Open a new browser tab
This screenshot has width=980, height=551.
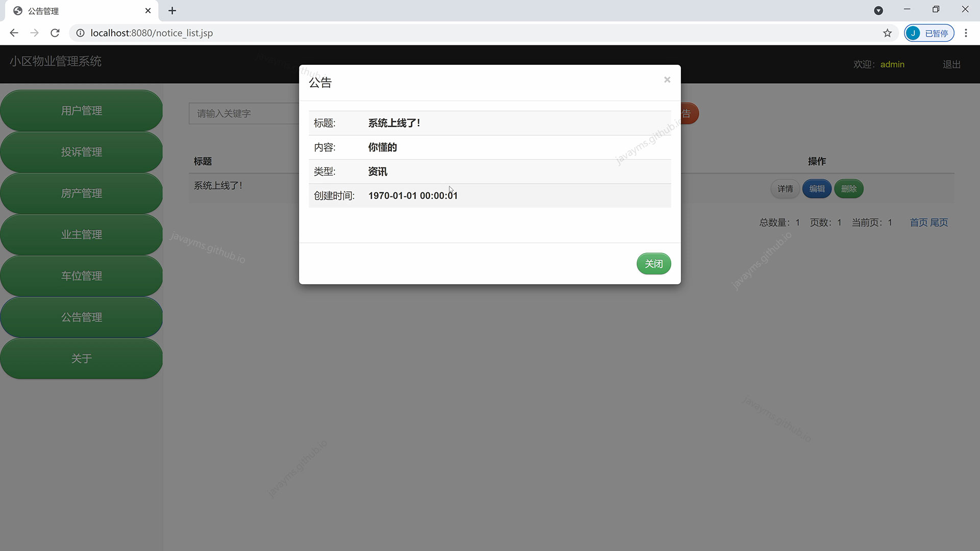click(x=173, y=10)
